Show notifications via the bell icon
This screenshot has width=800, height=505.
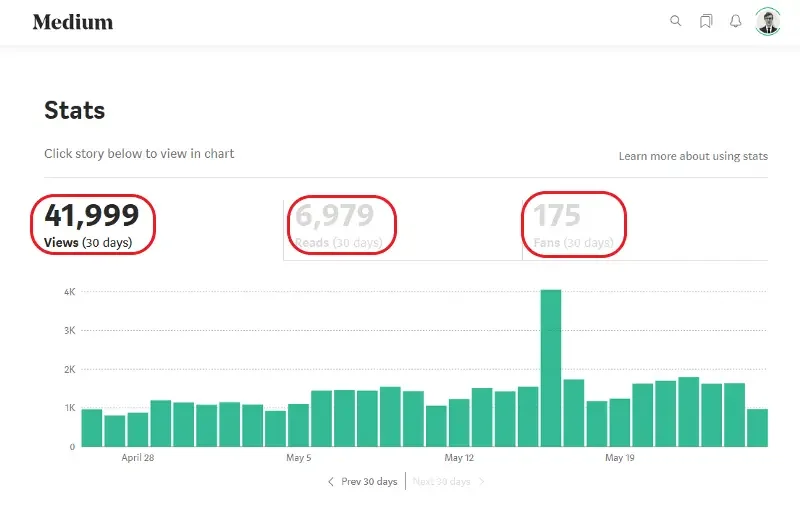coord(736,21)
